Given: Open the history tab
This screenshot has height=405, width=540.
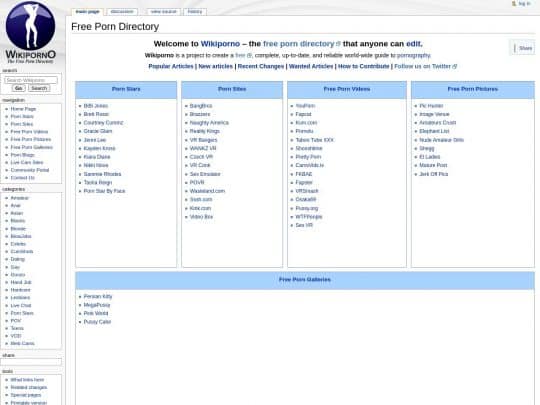Looking at the screenshot, I should click(x=195, y=12).
